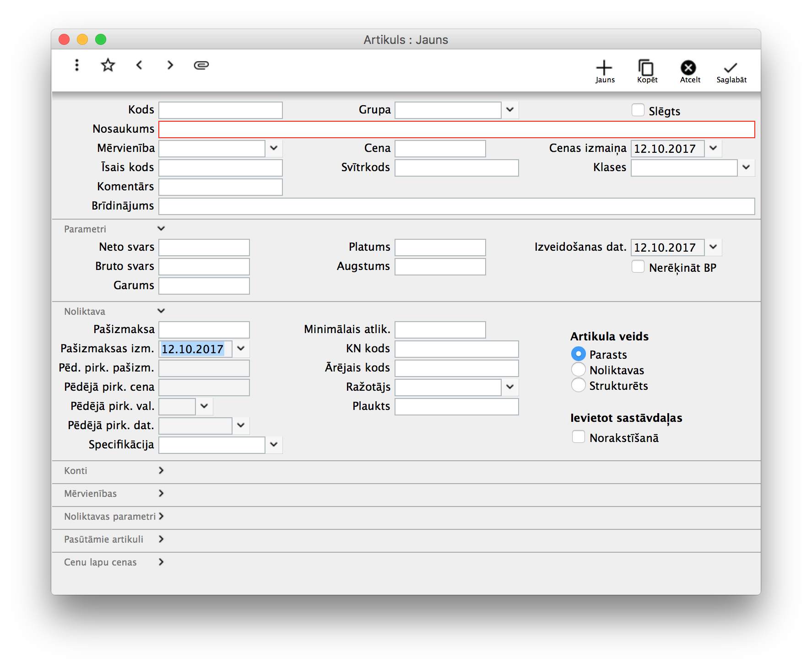This screenshot has width=812, height=668.
Task: Enable the Slēgts checkbox
Action: click(638, 110)
